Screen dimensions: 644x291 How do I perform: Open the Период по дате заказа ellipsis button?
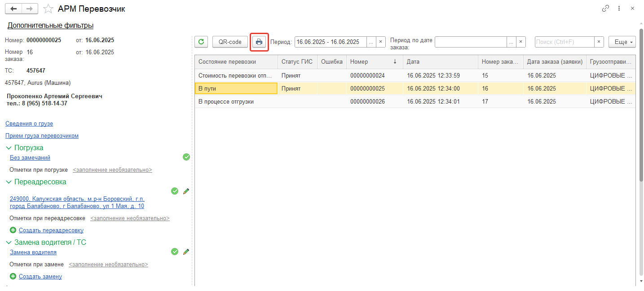click(511, 42)
